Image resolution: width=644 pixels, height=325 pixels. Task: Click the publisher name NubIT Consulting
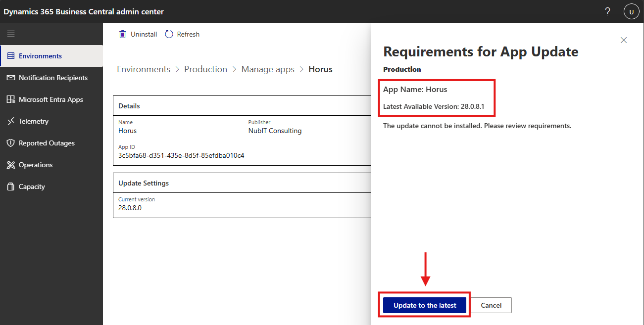pyautogui.click(x=275, y=131)
